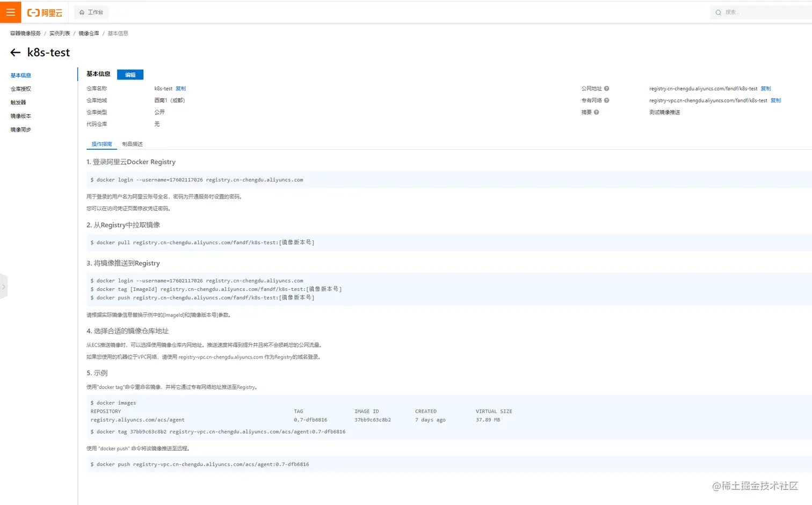Screen dimensions: 812x505
Task: Click the registry-vpc address text in 专有网络 row
Action: pos(708,100)
